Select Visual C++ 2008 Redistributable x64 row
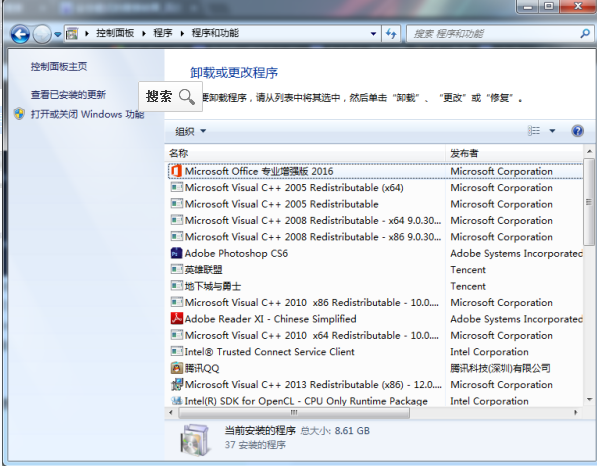This screenshot has height=466, width=597. pos(375,220)
